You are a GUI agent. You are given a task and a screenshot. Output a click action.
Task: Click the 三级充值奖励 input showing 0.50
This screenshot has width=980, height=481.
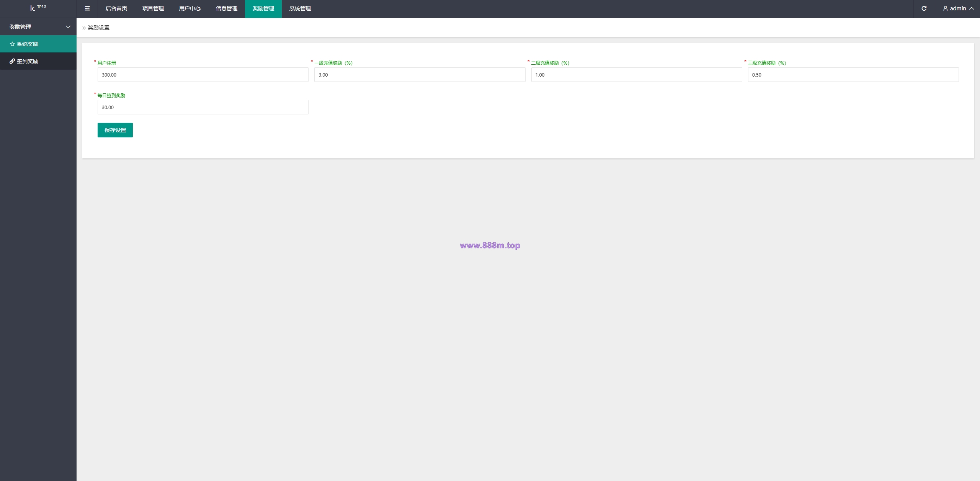tap(853, 75)
